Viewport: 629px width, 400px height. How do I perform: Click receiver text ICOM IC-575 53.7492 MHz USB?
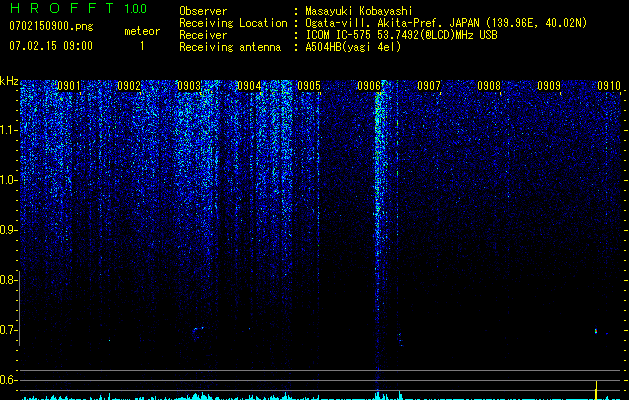click(x=401, y=35)
